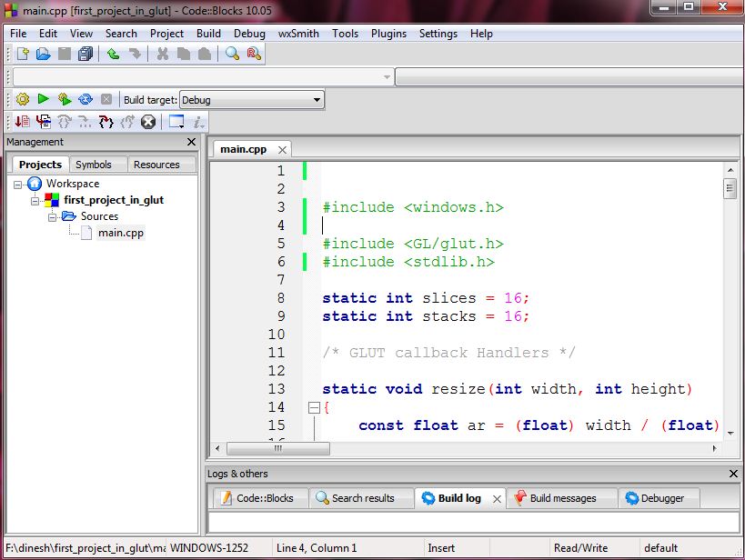Open the Settings menu
The image size is (745, 560).
pos(438,34)
